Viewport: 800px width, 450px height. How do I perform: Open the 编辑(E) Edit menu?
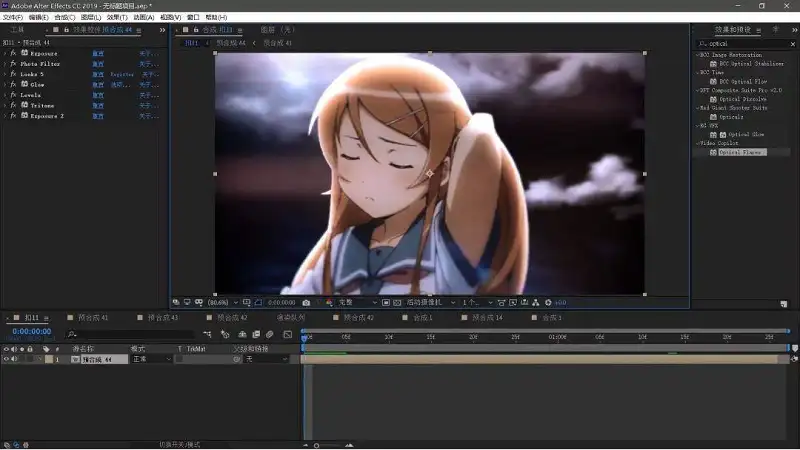38,17
